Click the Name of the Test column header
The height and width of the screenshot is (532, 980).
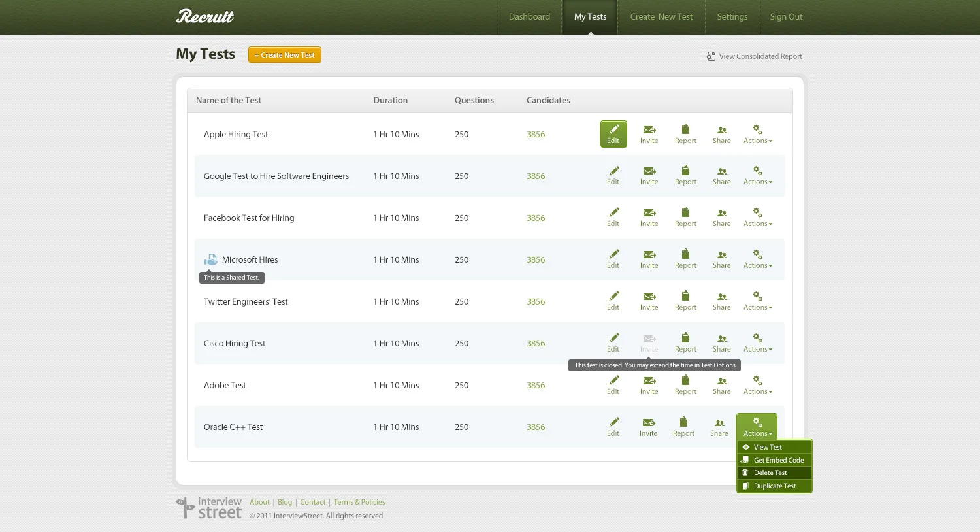(229, 100)
